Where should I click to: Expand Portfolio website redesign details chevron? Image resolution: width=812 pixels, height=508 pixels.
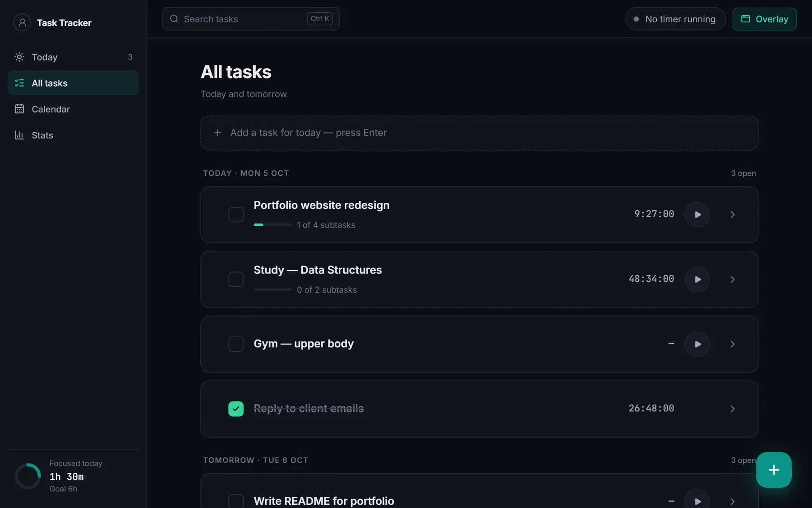732,214
